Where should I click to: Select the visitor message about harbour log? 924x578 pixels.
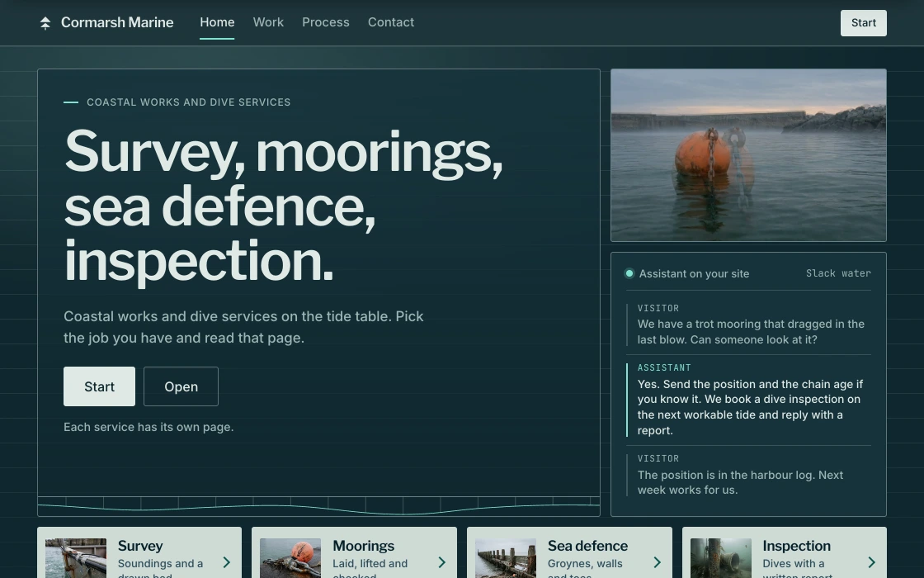tap(748, 475)
